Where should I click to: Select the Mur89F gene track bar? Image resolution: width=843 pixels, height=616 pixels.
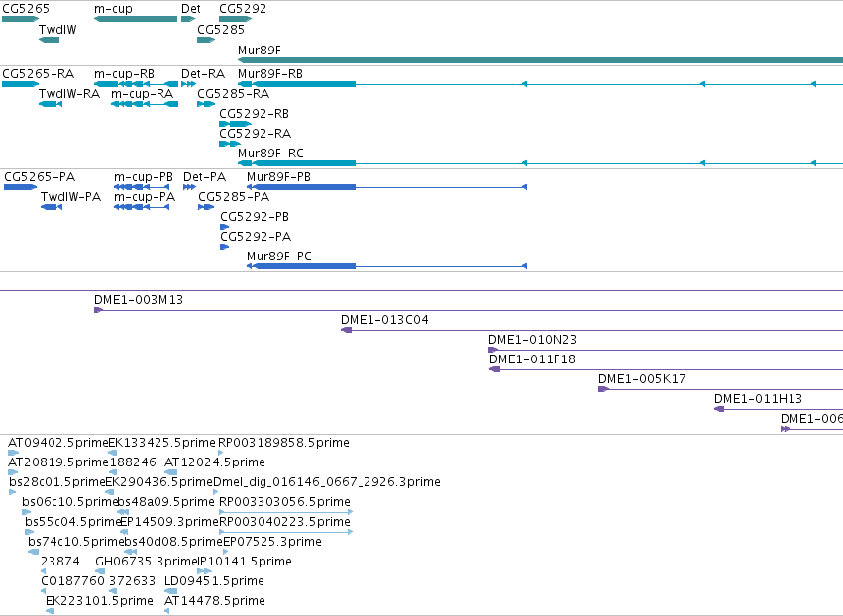pyautogui.click(x=540, y=60)
